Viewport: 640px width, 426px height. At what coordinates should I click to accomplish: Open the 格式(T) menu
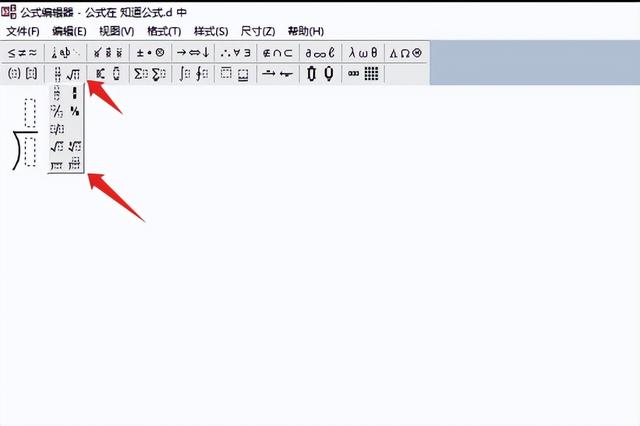[x=164, y=31]
